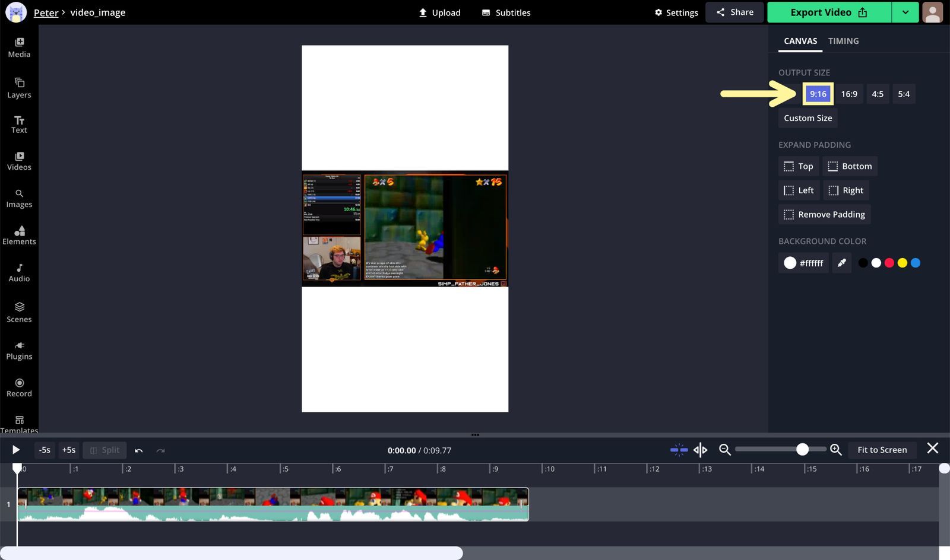Screen dimensions: 950x560
Task: Open the Export Video options chevron
Action: tap(905, 12)
